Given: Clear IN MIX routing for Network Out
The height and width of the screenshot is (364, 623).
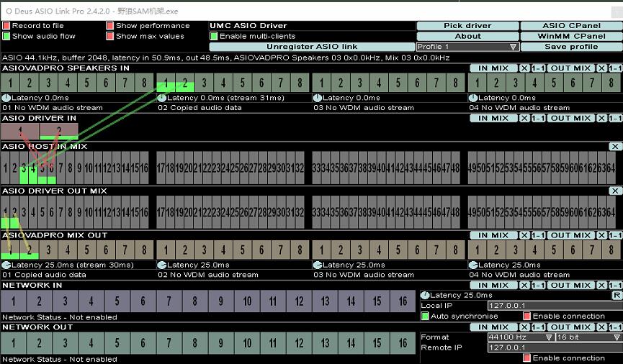Looking at the screenshot, I should click(x=524, y=327).
